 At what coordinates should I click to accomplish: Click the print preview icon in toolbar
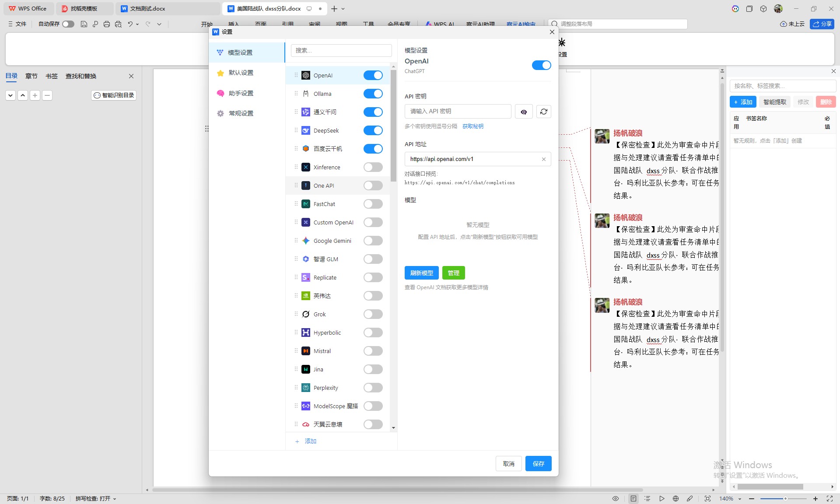tap(118, 24)
